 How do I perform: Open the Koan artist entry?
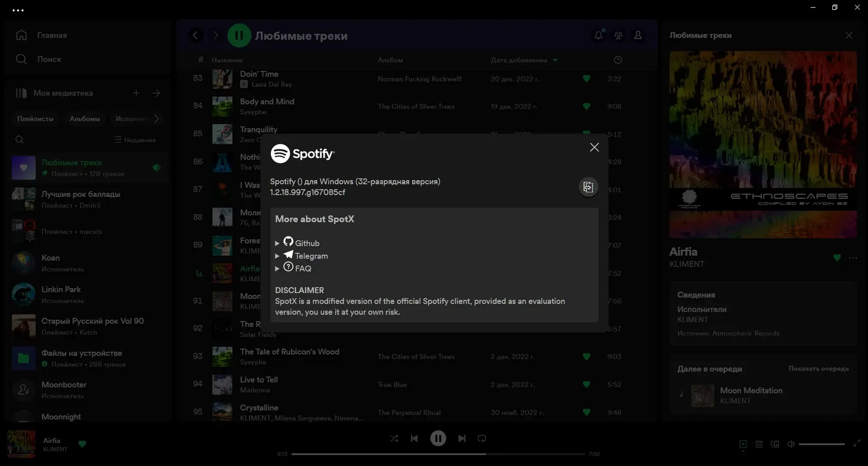pos(87,263)
